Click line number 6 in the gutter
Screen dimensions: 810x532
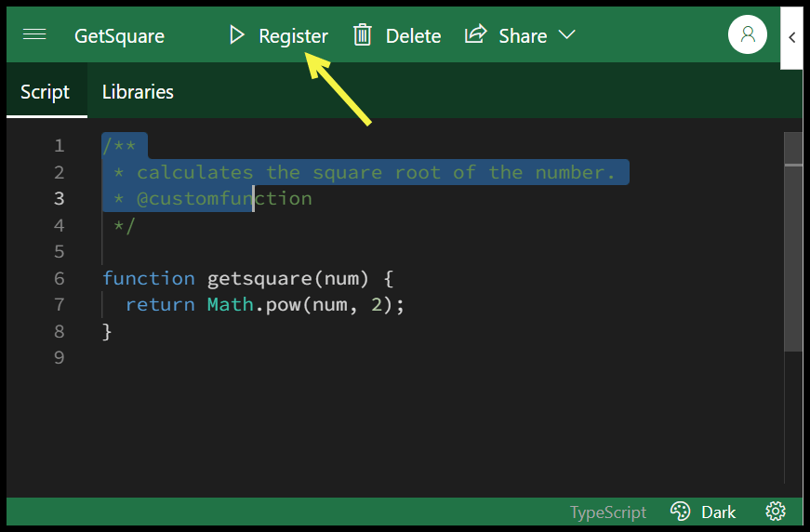pos(60,278)
